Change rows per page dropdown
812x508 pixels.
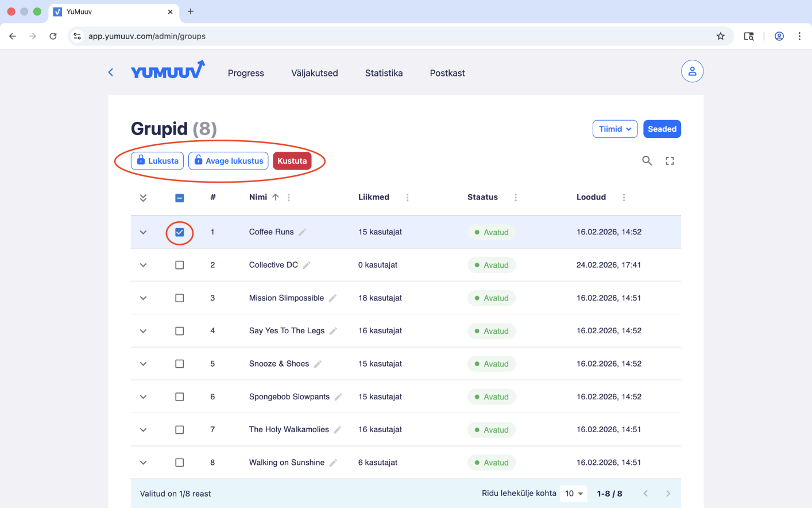[574, 494]
